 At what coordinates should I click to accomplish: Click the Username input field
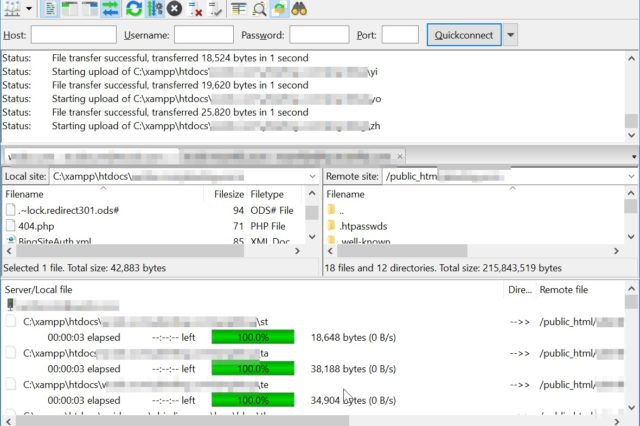coord(204,35)
